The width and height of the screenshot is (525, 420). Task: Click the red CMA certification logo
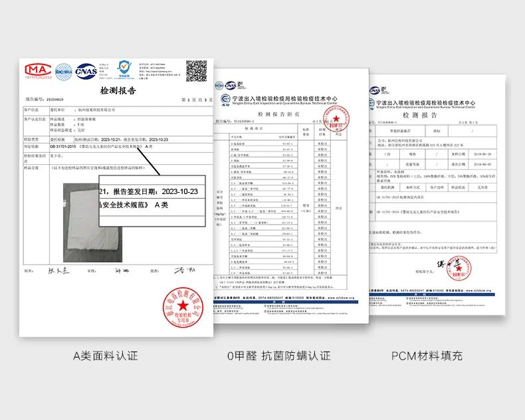point(38,71)
